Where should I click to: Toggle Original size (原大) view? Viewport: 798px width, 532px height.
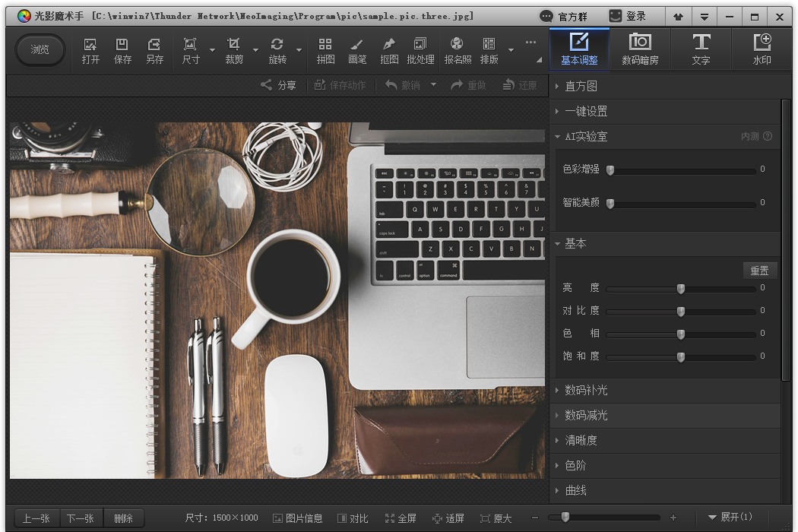(496, 518)
